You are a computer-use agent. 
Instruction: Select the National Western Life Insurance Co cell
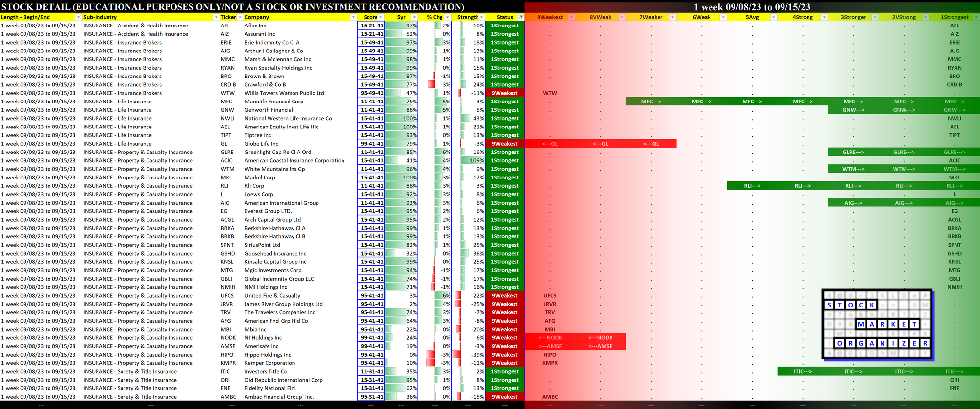[x=300, y=118]
